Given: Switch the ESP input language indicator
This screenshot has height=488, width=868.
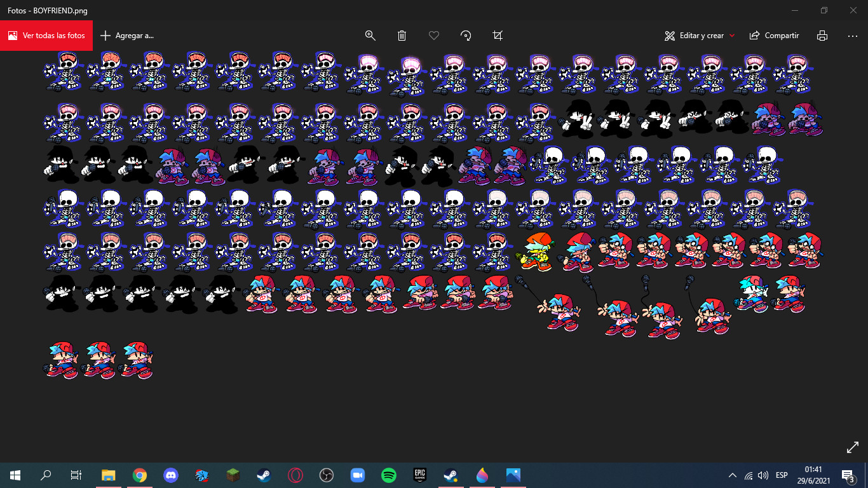Looking at the screenshot, I should click(782, 475).
